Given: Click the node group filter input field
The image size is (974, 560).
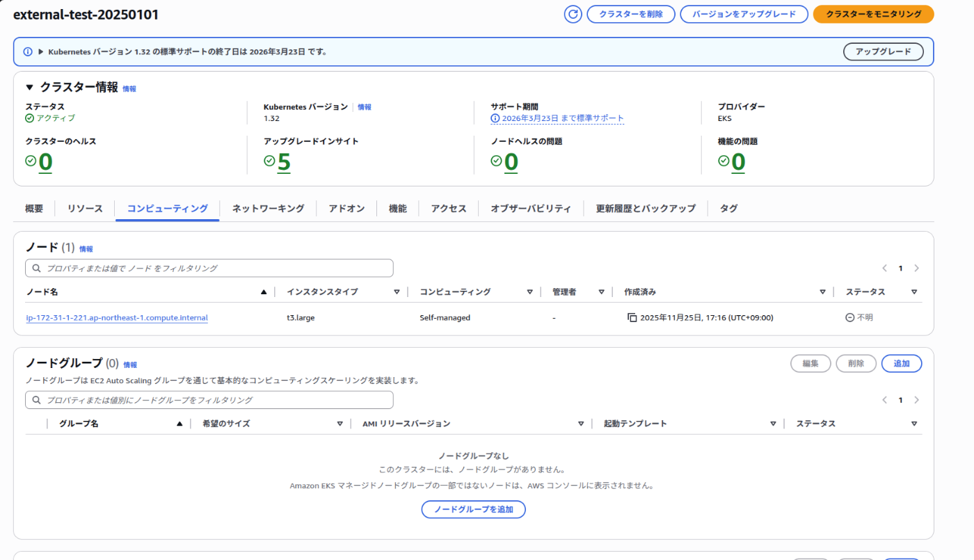Looking at the screenshot, I should tap(209, 399).
